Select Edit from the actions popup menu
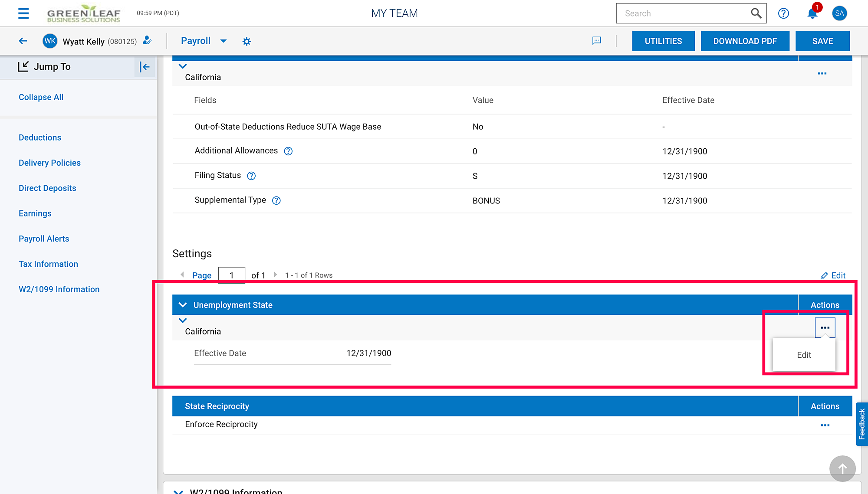This screenshot has height=494, width=868. point(804,355)
